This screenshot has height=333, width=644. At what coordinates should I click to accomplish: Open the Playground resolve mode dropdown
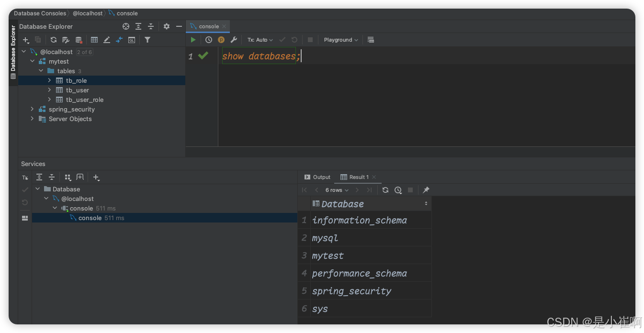[x=341, y=40]
